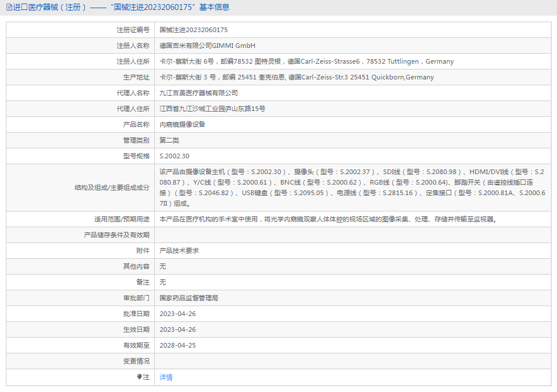Click the 产品名称 row label
557x392 pixels.
tap(136, 124)
